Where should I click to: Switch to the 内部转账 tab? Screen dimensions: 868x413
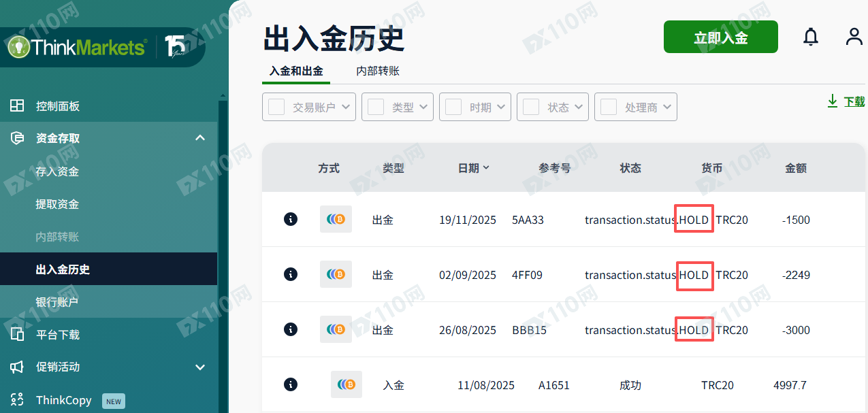378,70
